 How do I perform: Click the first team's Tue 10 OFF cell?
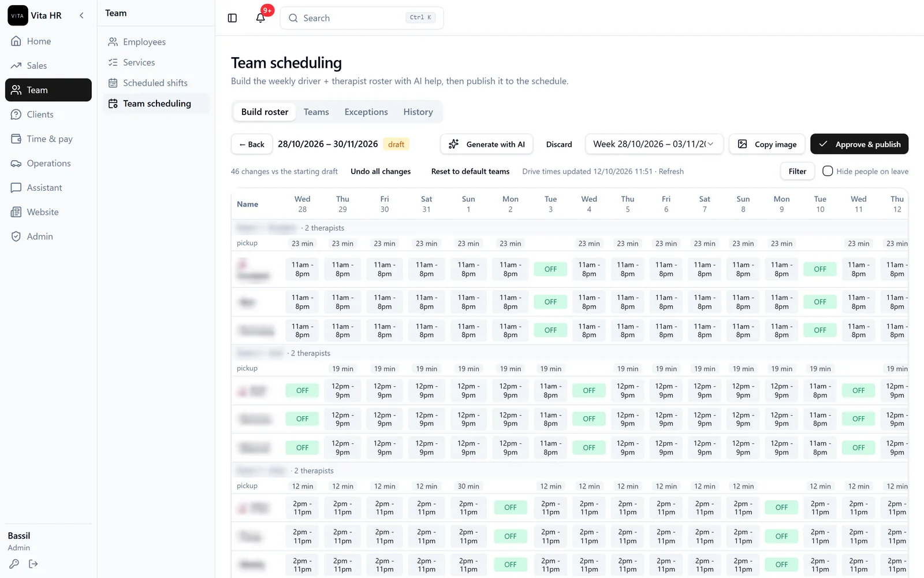820,269
